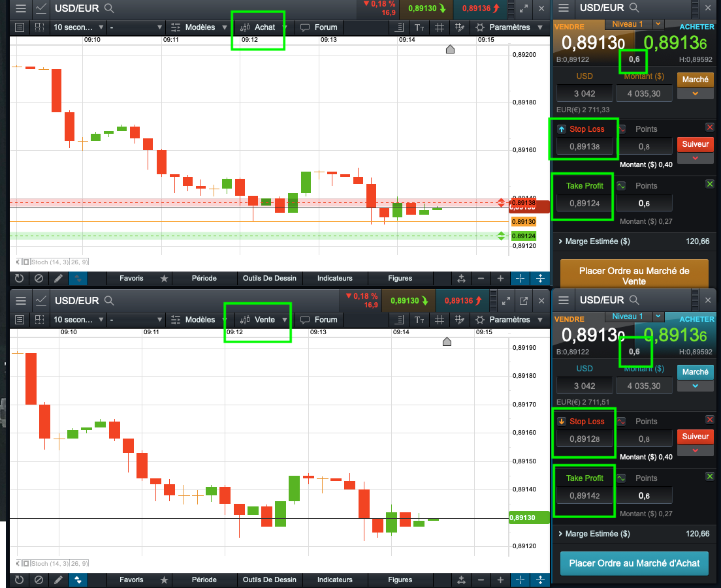The height and width of the screenshot is (588, 721).
Task: Click Placer Ordre au Marché d'Achat button
Action: (634, 563)
